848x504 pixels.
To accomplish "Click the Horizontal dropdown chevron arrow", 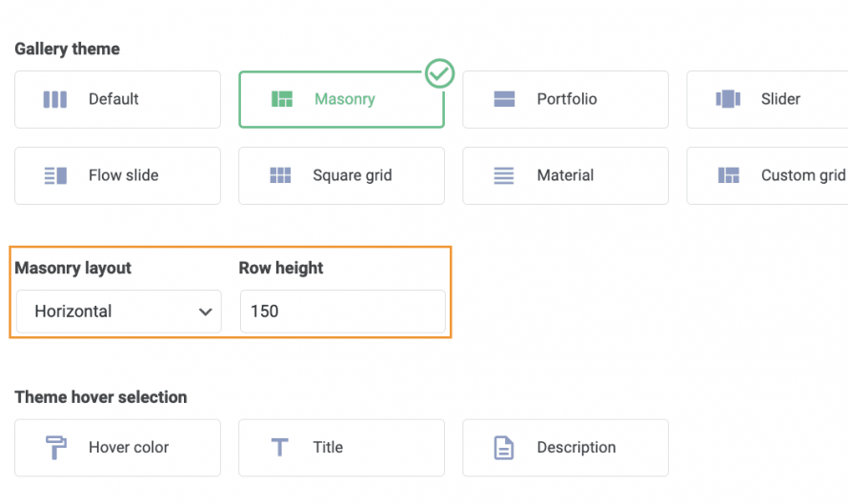I will pyautogui.click(x=205, y=312).
